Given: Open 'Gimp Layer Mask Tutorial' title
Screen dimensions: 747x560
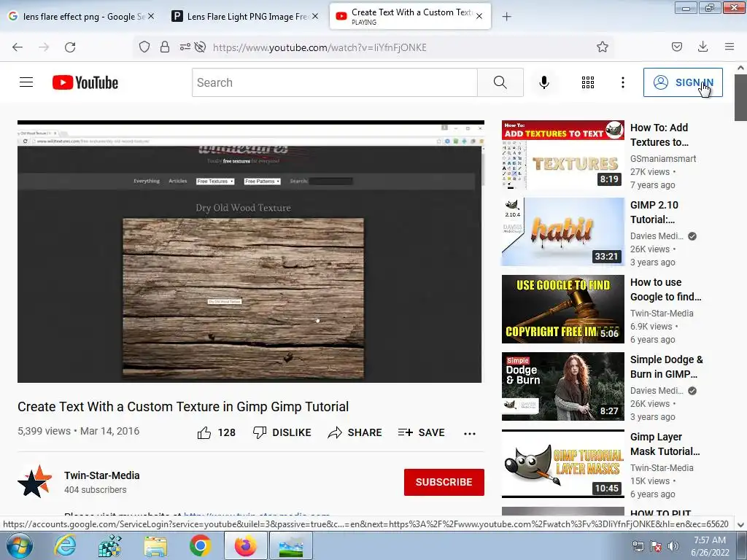Looking at the screenshot, I should tap(665, 444).
